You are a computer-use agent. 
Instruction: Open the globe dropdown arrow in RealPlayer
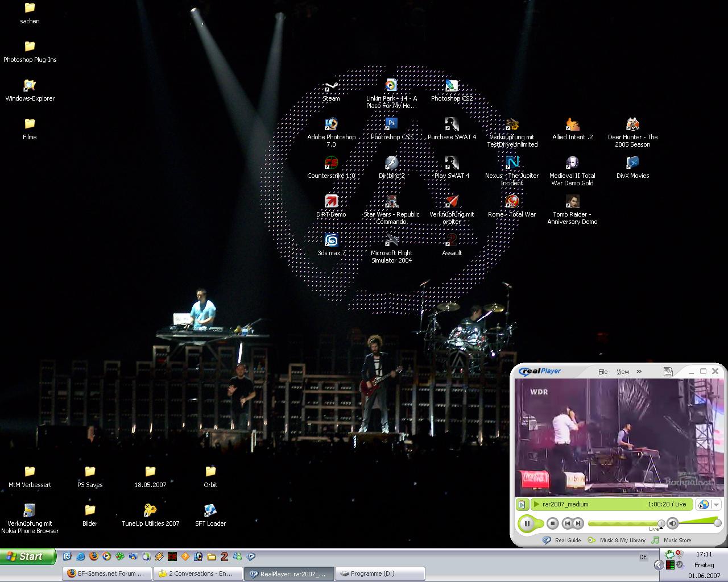tap(716, 505)
